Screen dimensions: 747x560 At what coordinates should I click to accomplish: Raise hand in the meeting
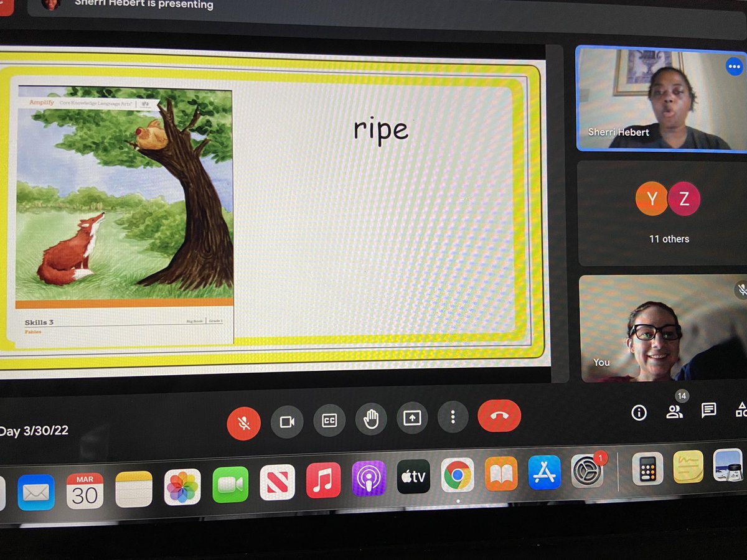[371, 419]
